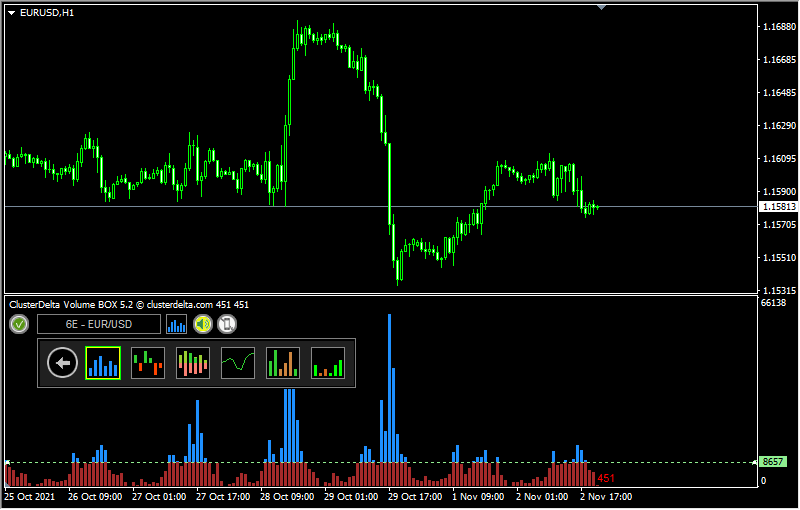Click the green checkmark status icon
800x510 pixels.
click(19, 324)
